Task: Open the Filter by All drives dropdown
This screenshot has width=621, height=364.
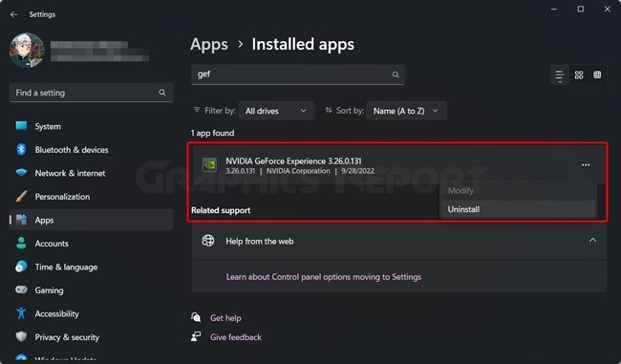Action: 276,111
